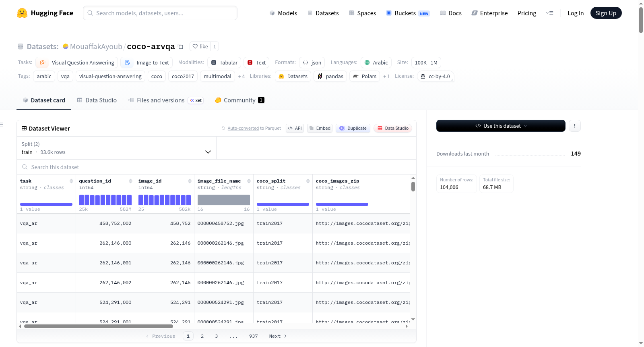This screenshot has width=644, height=347.
Task: Open the Data Studio tab
Action: pyautogui.click(x=97, y=100)
